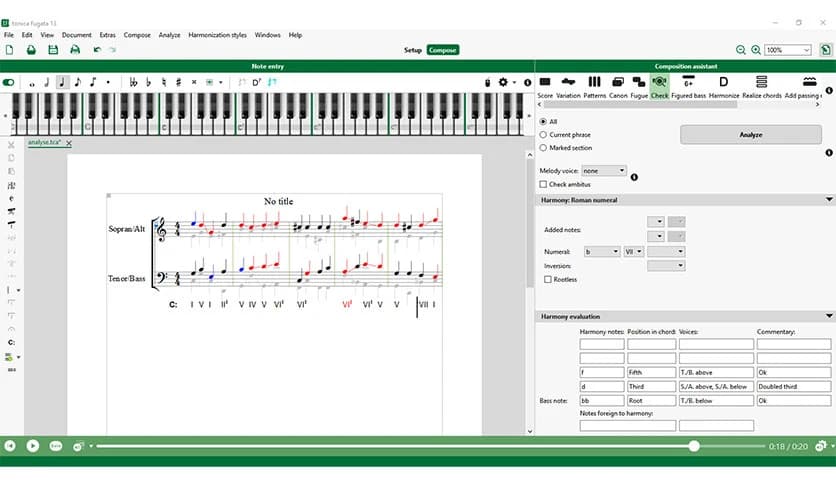Click the playback progress slider handle
The width and height of the screenshot is (836, 484).
point(694,446)
